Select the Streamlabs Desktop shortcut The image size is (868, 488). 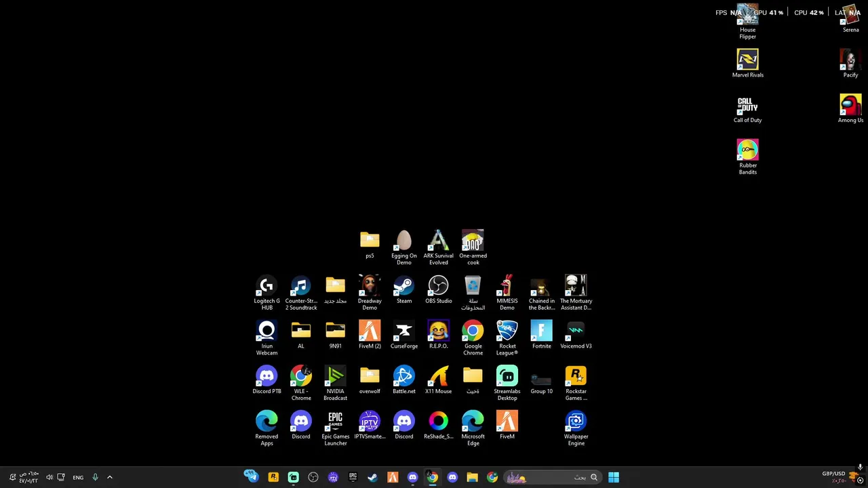[507, 383]
